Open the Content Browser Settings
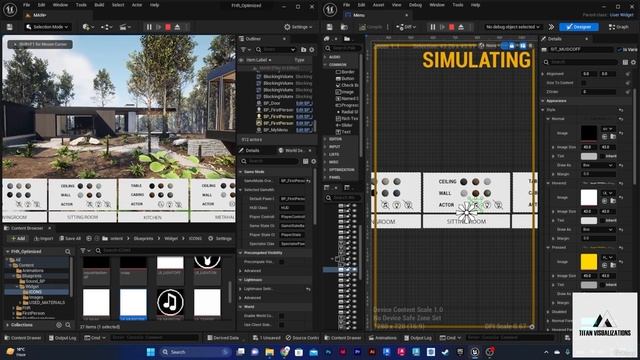 point(220,238)
